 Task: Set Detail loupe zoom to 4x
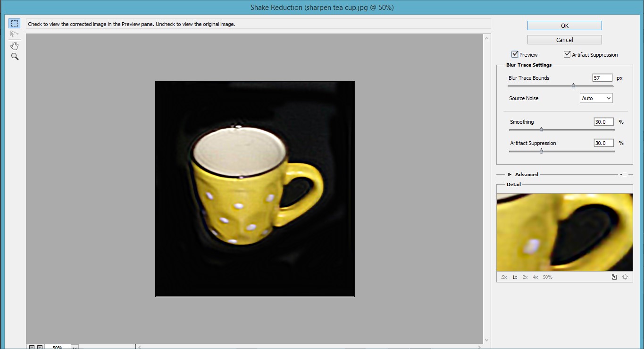point(535,277)
